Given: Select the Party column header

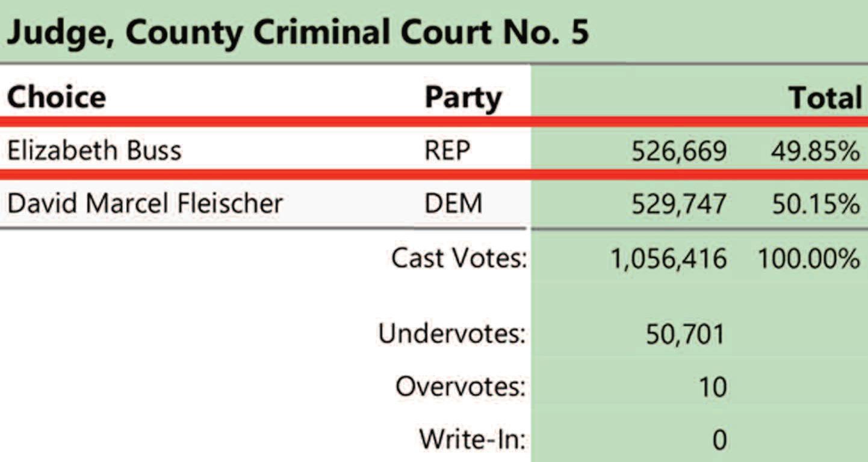Looking at the screenshot, I should pyautogui.click(x=463, y=98).
